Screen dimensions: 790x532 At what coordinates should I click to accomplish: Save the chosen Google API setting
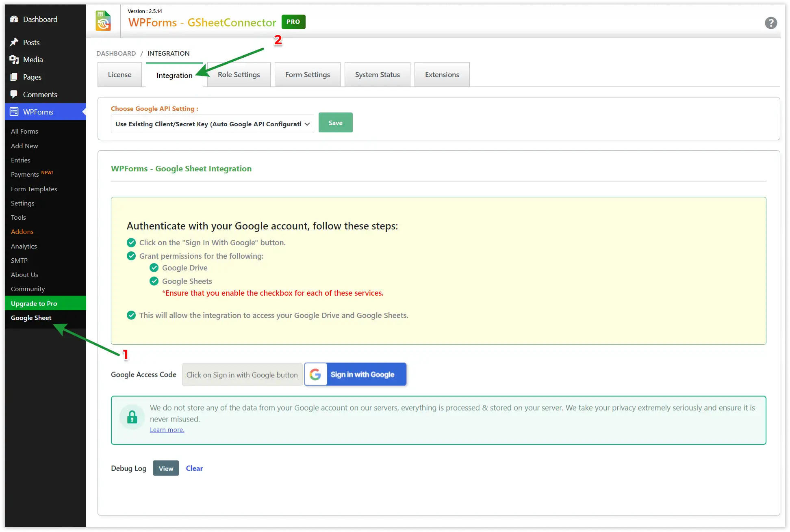(x=335, y=122)
